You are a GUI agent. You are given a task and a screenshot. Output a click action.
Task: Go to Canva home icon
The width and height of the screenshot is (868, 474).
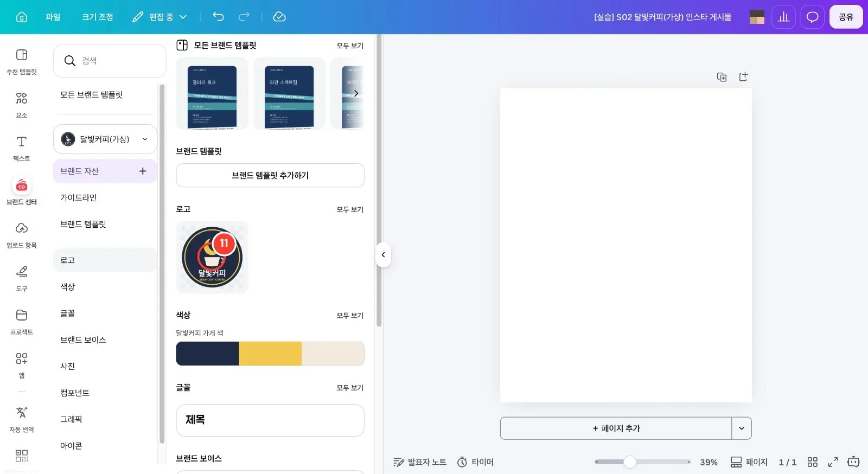[x=22, y=17]
